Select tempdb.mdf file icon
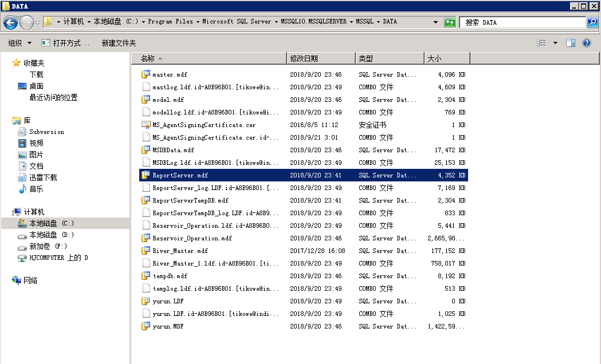601x364 pixels. tap(146, 276)
